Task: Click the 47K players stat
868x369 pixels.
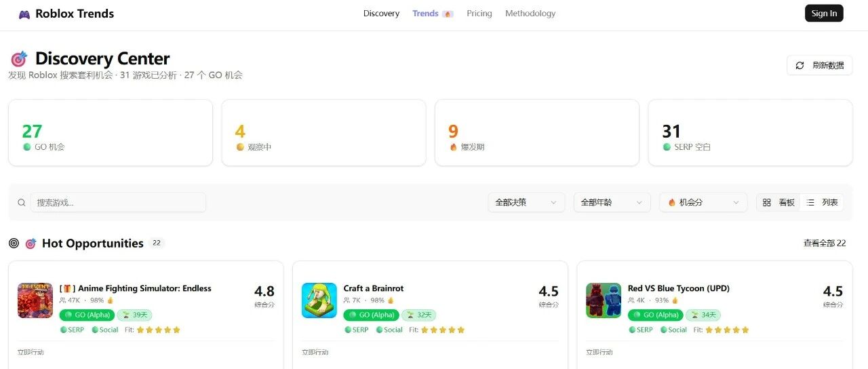Action: click(70, 300)
